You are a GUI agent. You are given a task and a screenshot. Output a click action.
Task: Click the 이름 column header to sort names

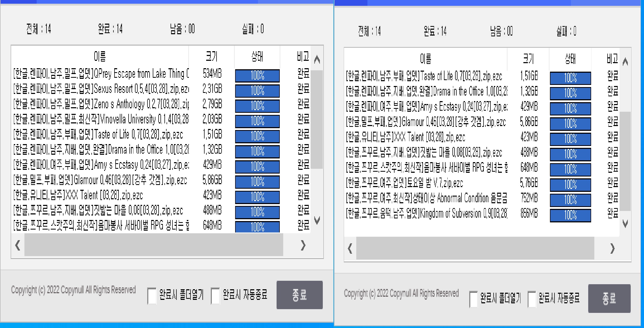click(x=100, y=56)
